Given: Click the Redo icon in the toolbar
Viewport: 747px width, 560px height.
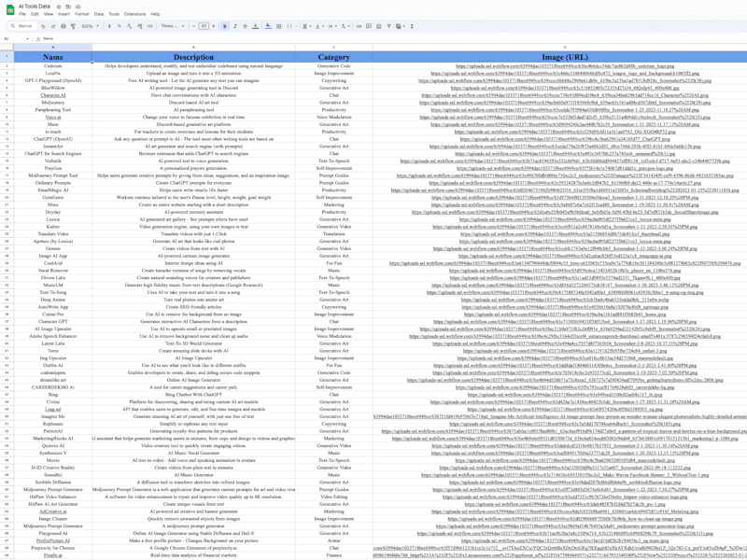Looking at the screenshot, I should click(x=53, y=26).
